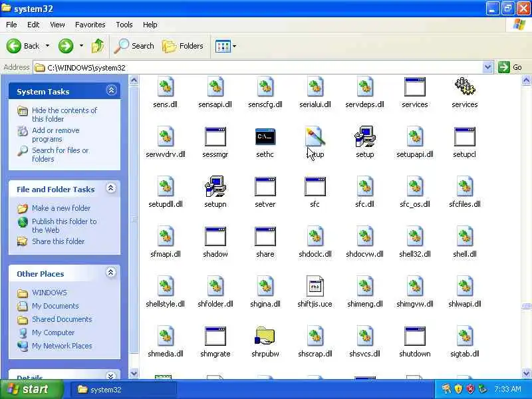Screen dimensions: 532x399
Task: Collapse the Other Places panel
Action: click(x=110, y=272)
